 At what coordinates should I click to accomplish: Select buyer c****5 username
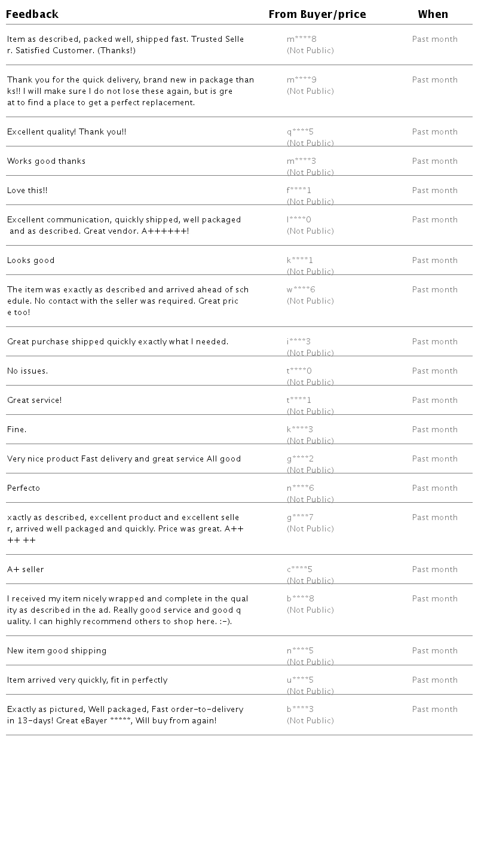click(x=299, y=570)
